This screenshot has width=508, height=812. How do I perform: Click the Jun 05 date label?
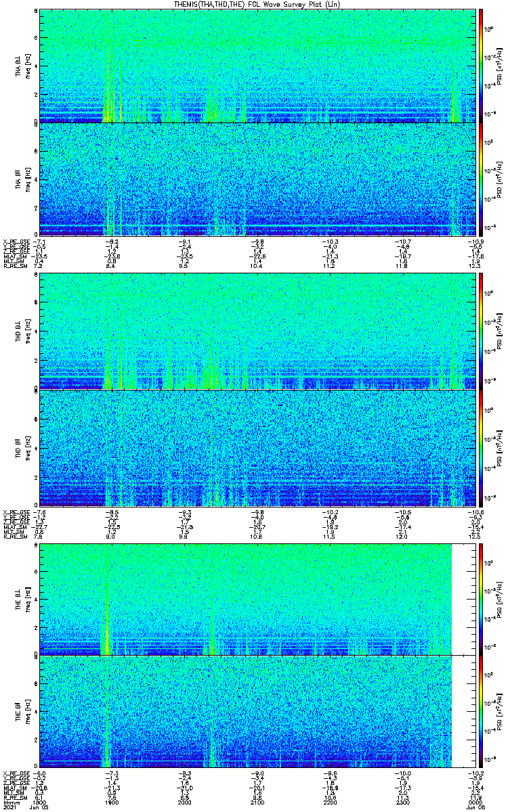39,808
